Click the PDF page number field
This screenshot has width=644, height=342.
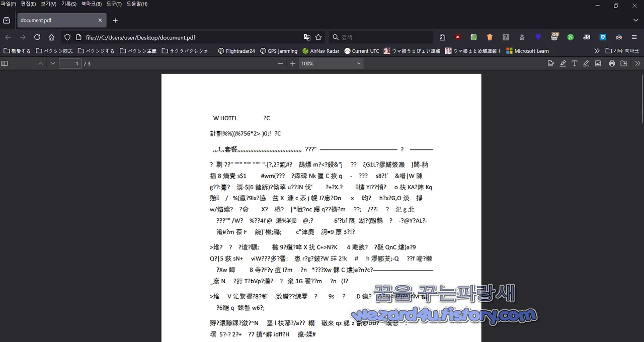click(70, 63)
